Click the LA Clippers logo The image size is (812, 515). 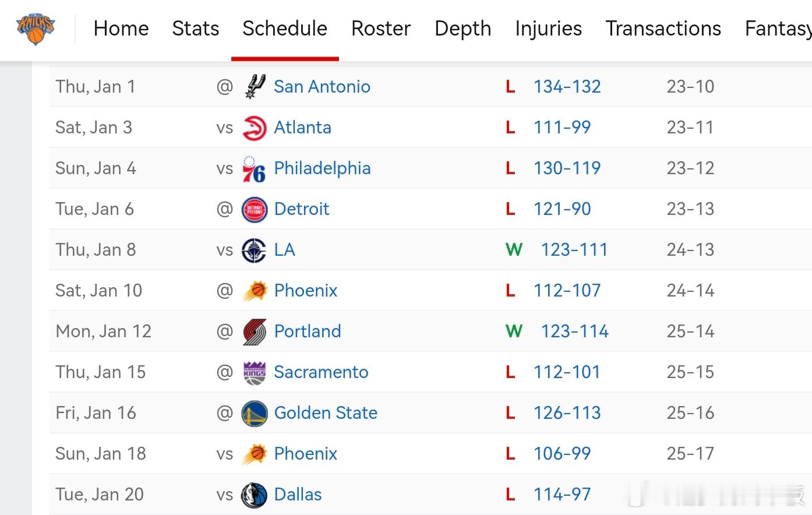click(255, 250)
